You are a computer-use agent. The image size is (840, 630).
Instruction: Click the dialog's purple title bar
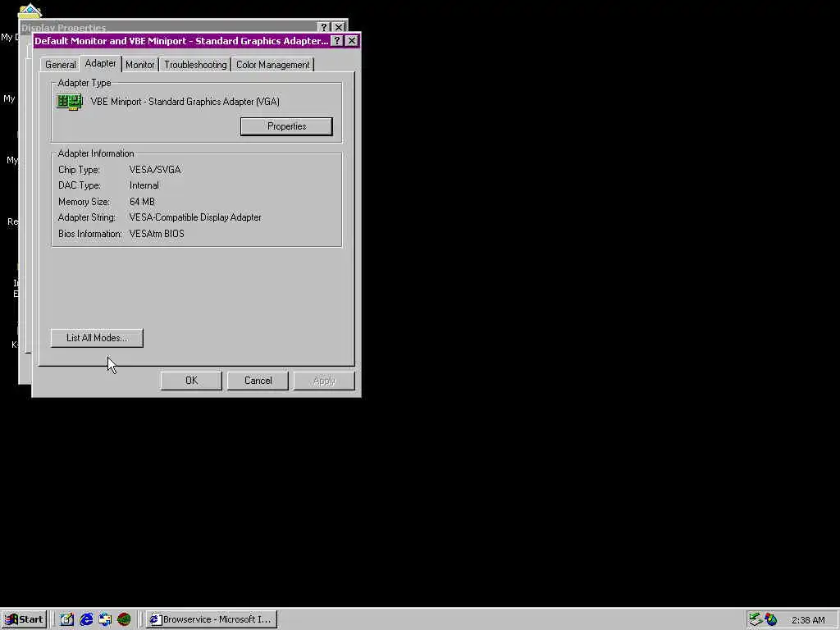(x=181, y=41)
